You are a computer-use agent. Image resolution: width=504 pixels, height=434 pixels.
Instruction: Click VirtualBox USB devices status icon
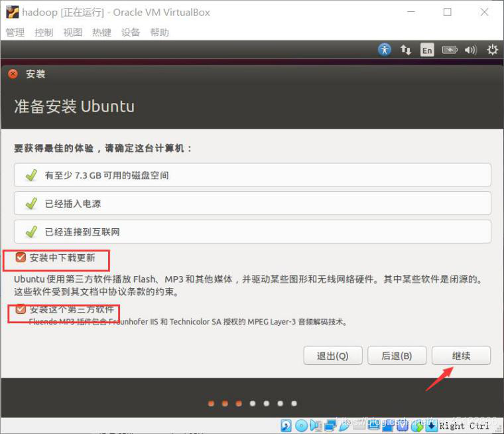[345, 425]
